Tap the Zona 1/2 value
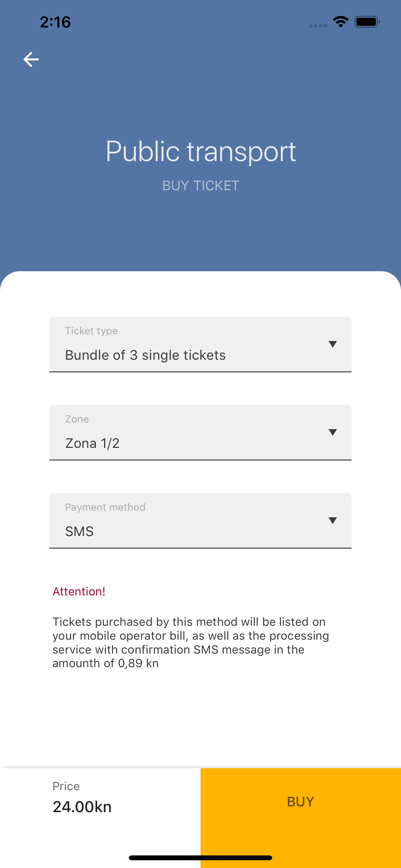Viewport: 401px width, 868px height. pyautogui.click(x=92, y=443)
